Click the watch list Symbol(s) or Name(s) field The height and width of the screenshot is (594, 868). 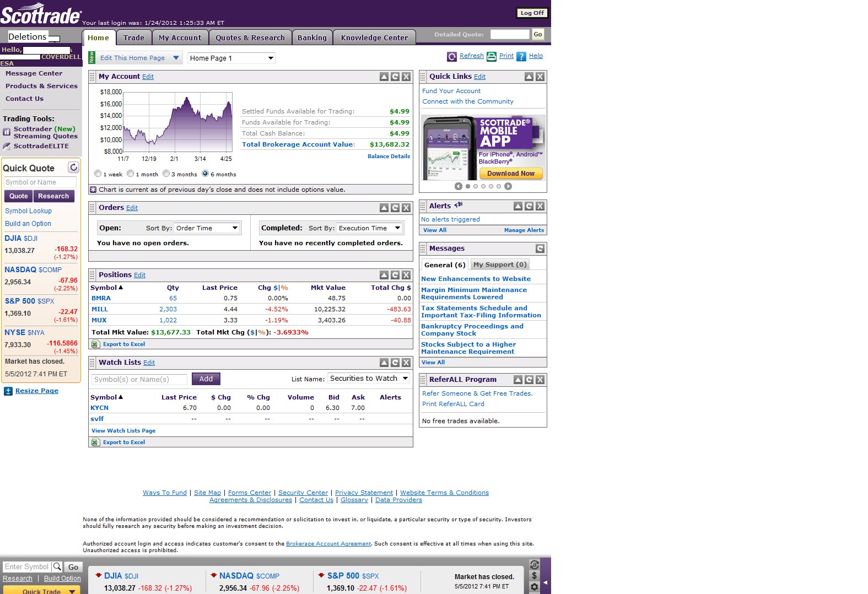(139, 379)
